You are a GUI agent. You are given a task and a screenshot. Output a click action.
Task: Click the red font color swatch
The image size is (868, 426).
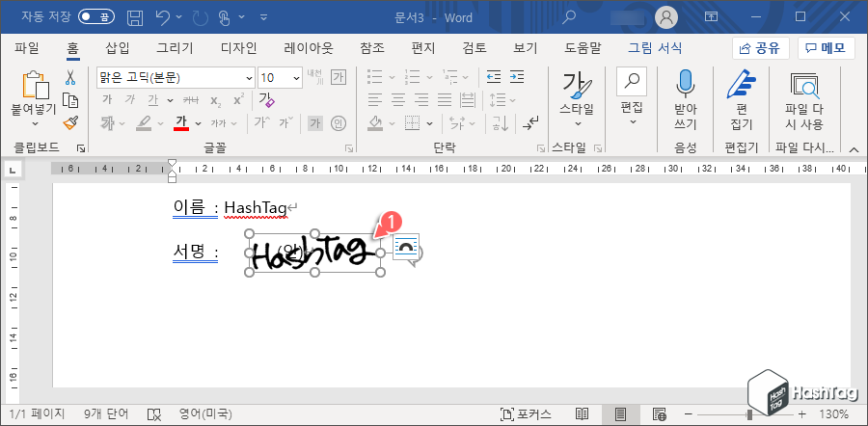[x=181, y=122]
